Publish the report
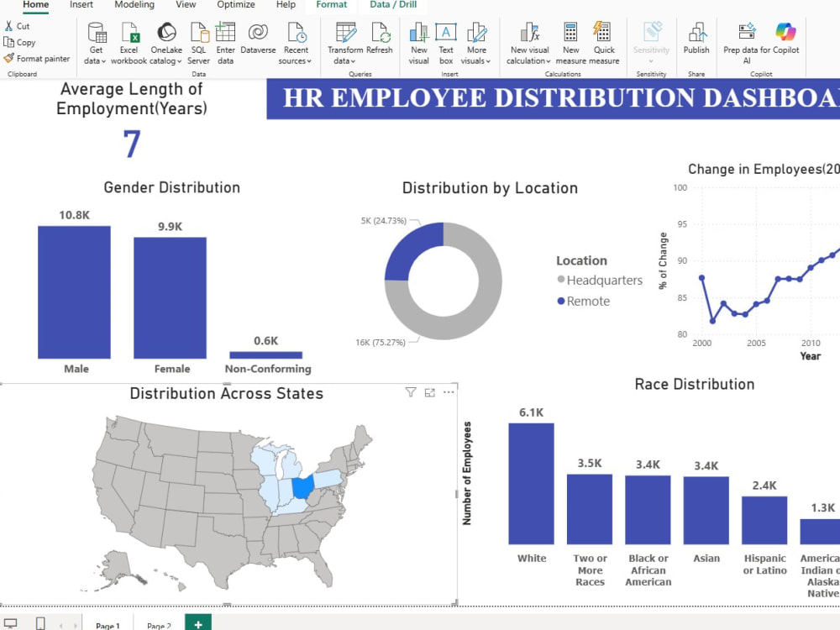 pyautogui.click(x=696, y=38)
